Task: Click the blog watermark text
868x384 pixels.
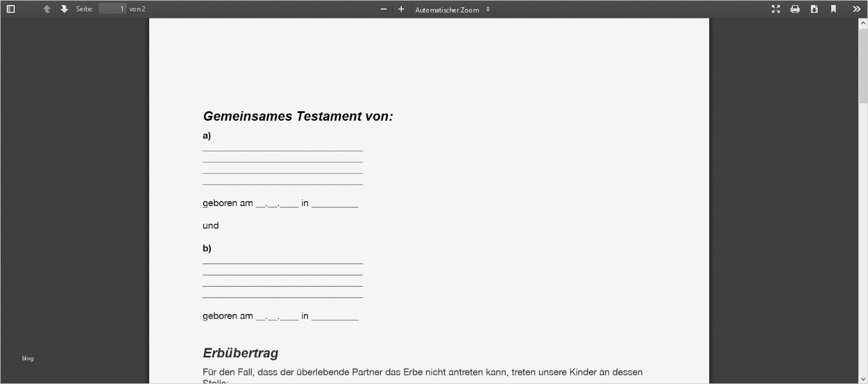Action: point(27,358)
